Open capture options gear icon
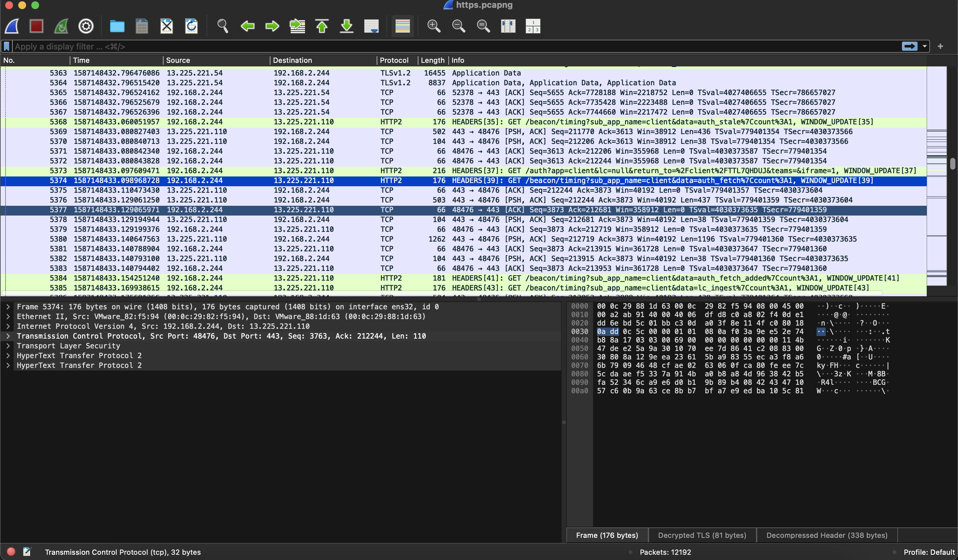 coord(86,26)
